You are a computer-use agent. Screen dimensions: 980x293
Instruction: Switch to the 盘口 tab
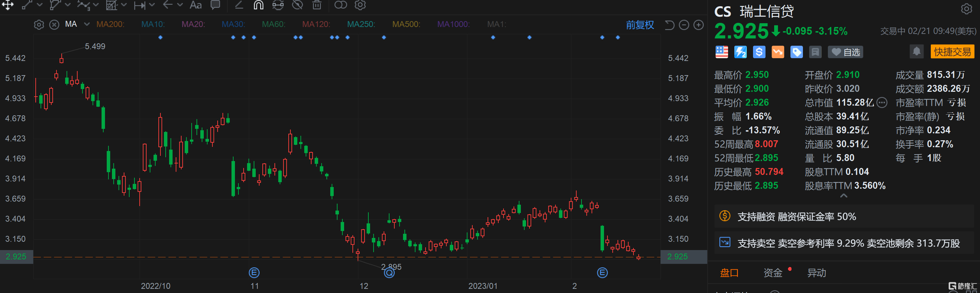click(x=729, y=273)
